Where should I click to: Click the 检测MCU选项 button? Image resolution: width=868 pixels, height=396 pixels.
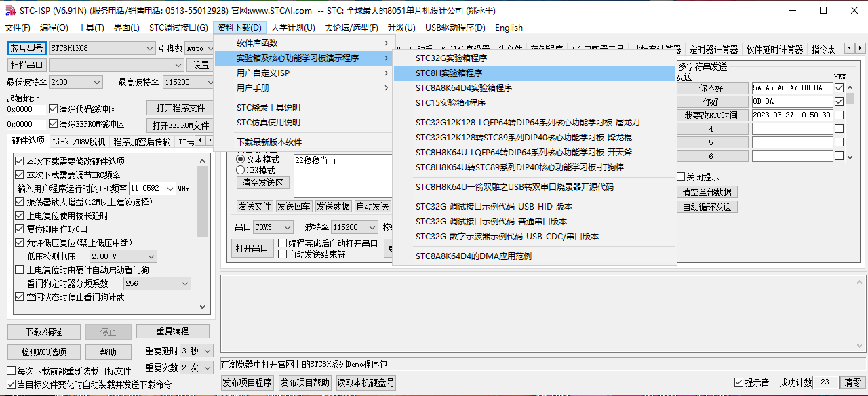[x=43, y=352]
